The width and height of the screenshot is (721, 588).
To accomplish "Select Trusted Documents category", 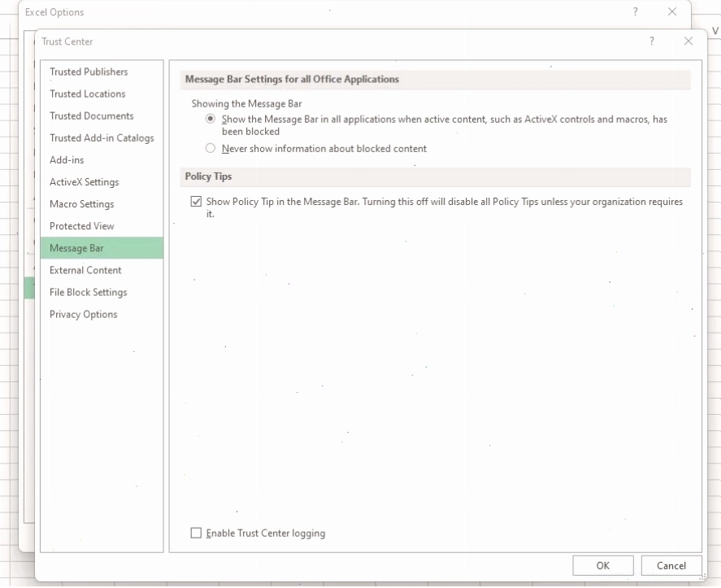I will (x=102, y=116).
